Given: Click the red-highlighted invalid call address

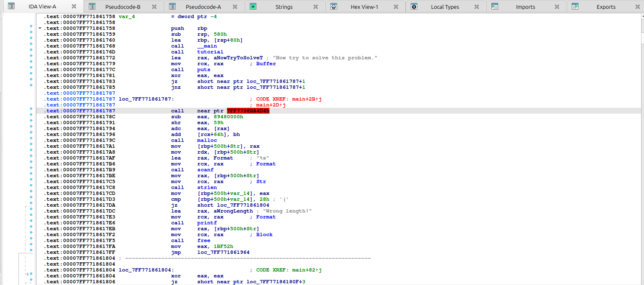Looking at the screenshot, I should 248,111.
